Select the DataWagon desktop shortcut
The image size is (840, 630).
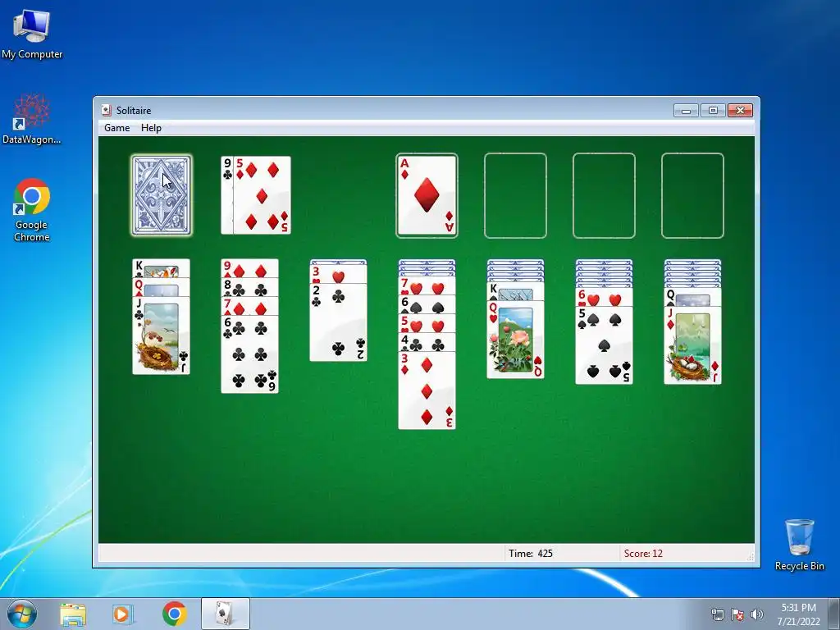click(x=32, y=119)
